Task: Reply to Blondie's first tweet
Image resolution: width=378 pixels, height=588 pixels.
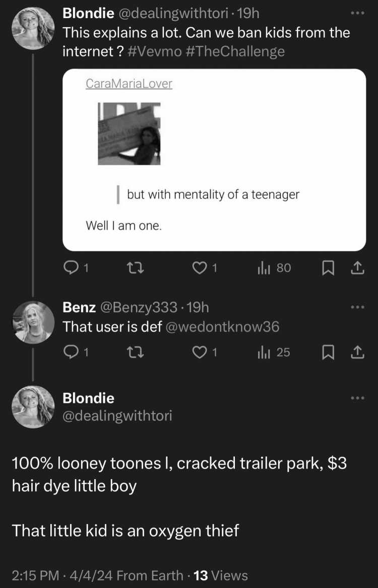Action: coord(76,268)
